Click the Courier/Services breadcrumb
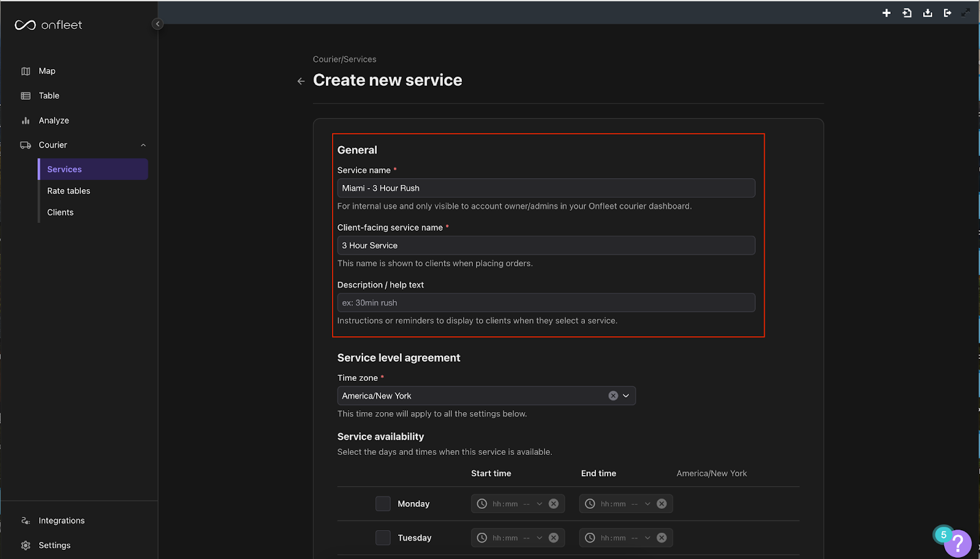 [344, 59]
